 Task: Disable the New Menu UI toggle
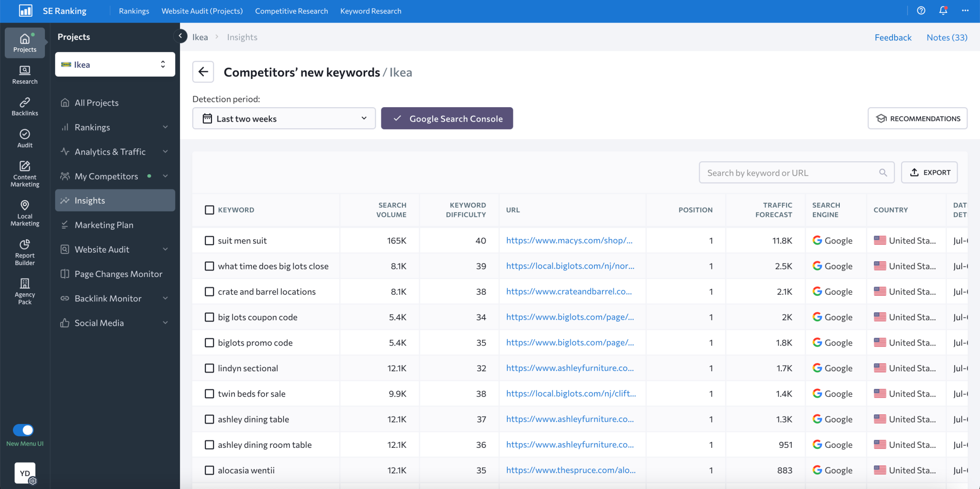tap(24, 430)
